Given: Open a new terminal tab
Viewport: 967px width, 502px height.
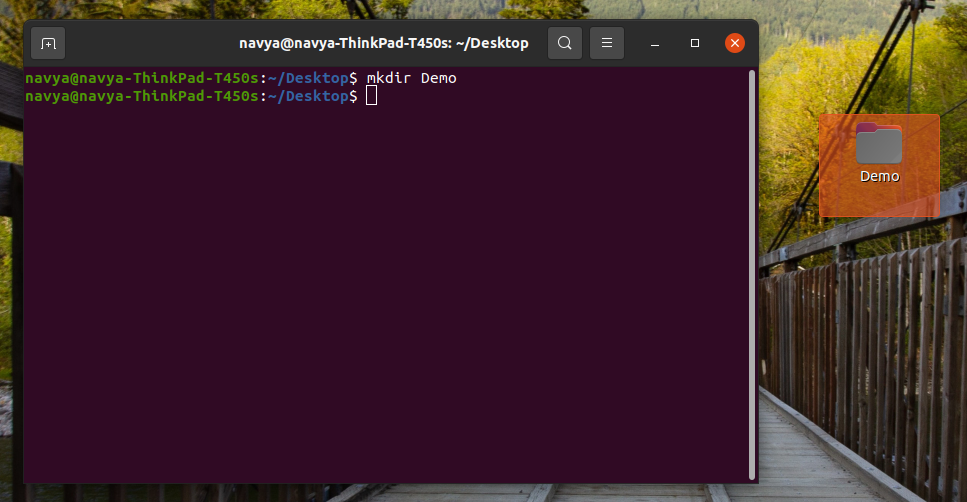Looking at the screenshot, I should click(48, 43).
